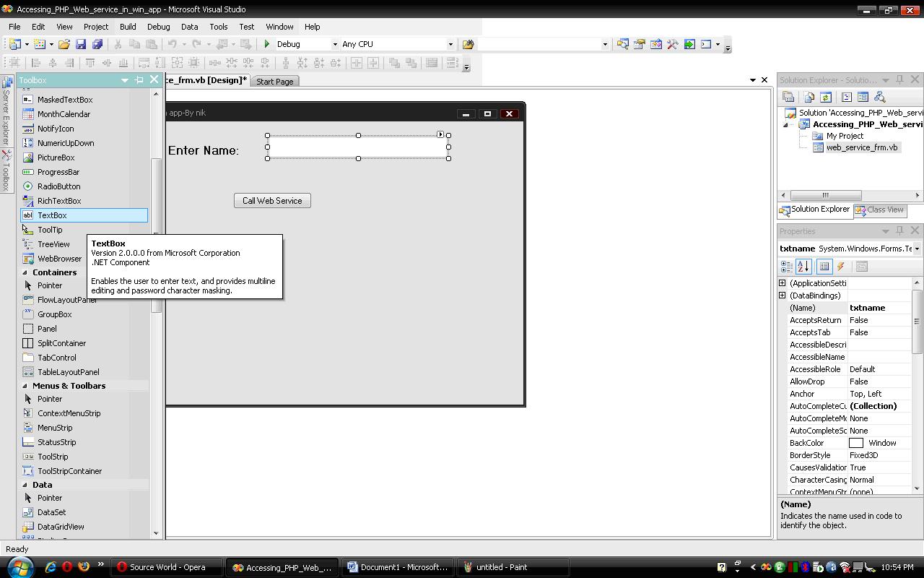This screenshot has height=578, width=924.
Task: Click the New Project toolbar icon
Action: [x=14, y=44]
